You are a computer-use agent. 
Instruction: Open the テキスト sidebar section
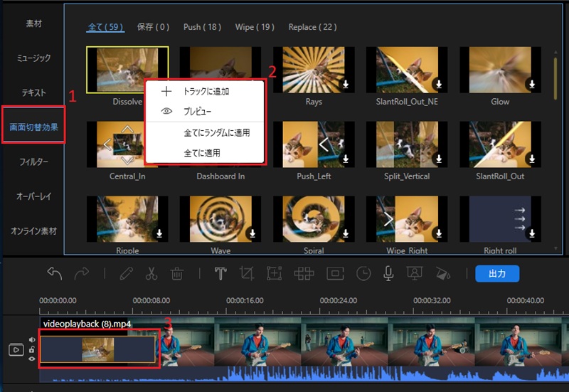pyautogui.click(x=33, y=93)
